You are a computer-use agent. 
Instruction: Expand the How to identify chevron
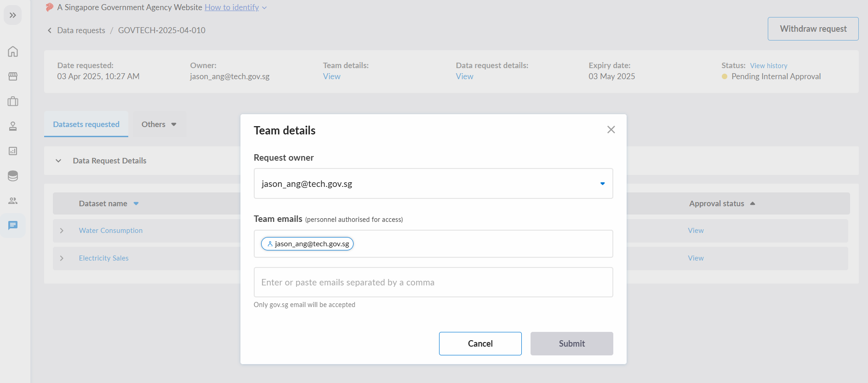264,8
